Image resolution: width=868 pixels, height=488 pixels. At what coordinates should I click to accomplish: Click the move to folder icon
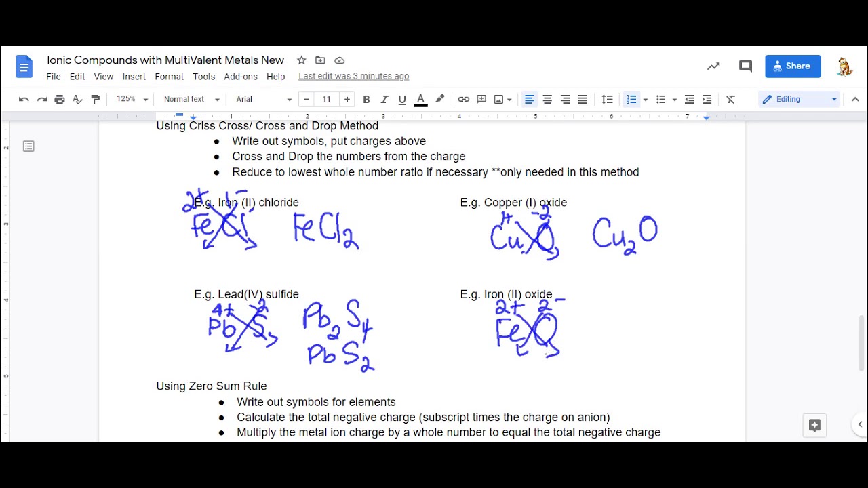pos(320,60)
